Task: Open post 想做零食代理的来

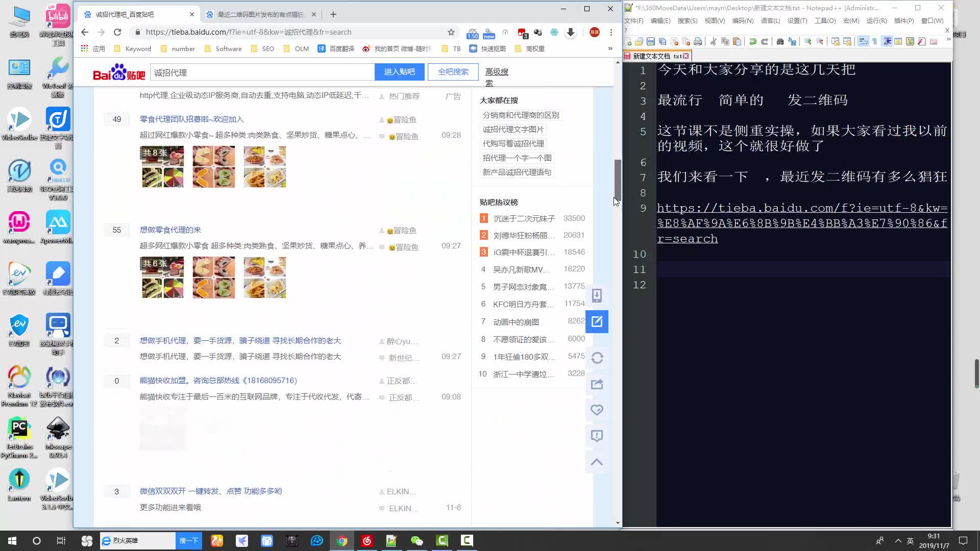Action: (170, 230)
